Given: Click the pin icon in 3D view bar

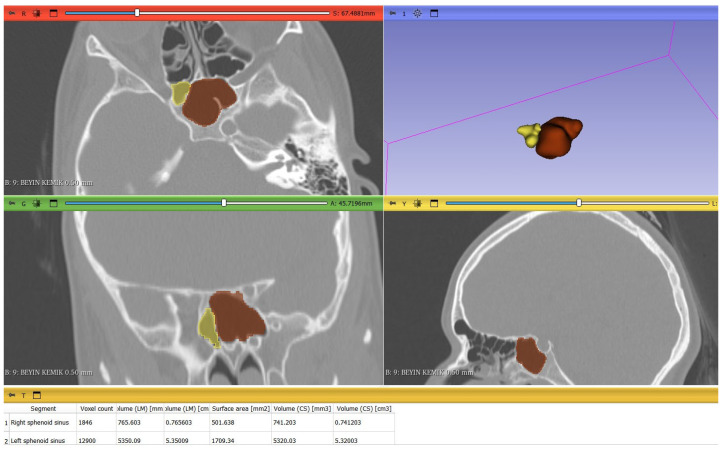Looking at the screenshot, I should click(x=392, y=13).
